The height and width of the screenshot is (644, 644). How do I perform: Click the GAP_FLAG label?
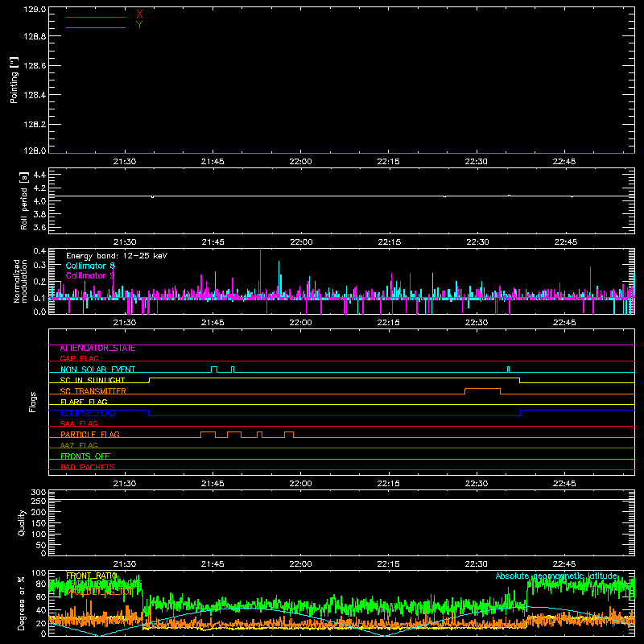coord(79,358)
